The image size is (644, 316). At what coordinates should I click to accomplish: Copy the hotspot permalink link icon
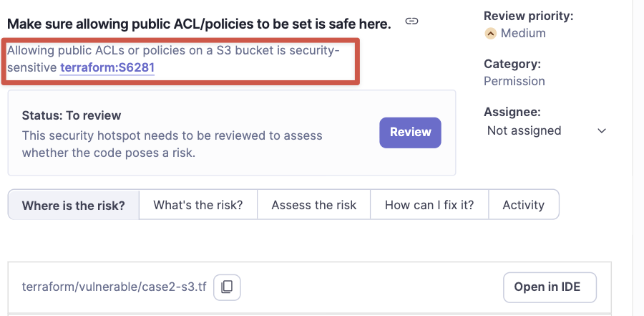click(411, 21)
